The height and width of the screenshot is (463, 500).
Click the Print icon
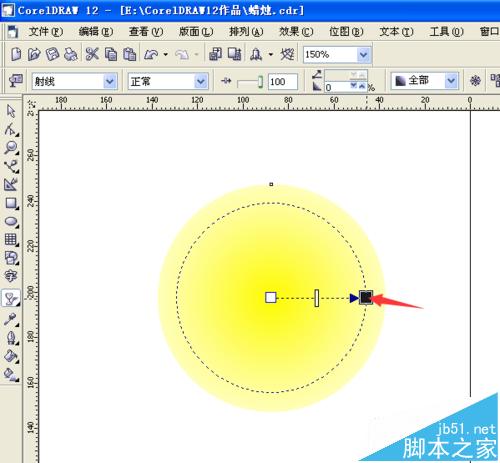(71, 54)
